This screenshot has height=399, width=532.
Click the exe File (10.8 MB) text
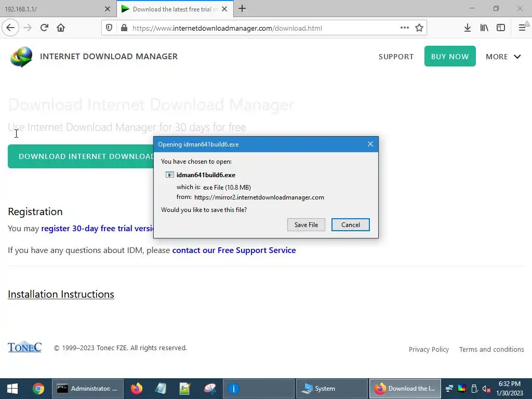[x=227, y=187]
